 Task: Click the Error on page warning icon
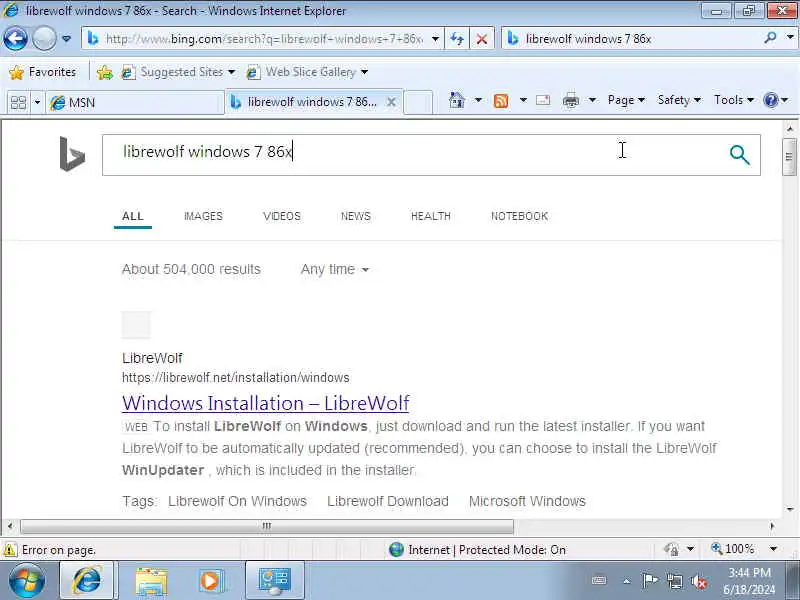pyautogui.click(x=10, y=550)
